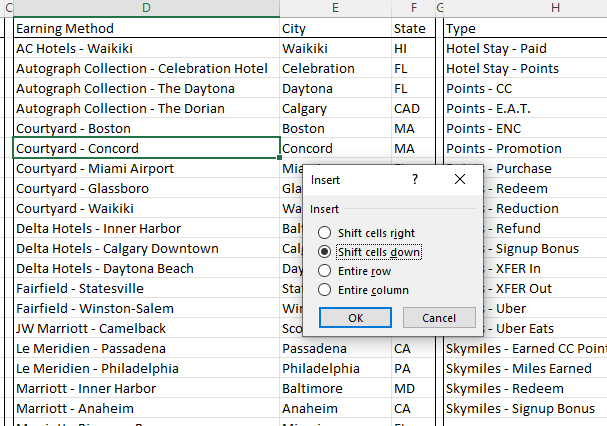Viewport: 607px width, 426px height.
Task: Select the Delta Hotels - Inner Harbor cell
Action: [x=146, y=228]
